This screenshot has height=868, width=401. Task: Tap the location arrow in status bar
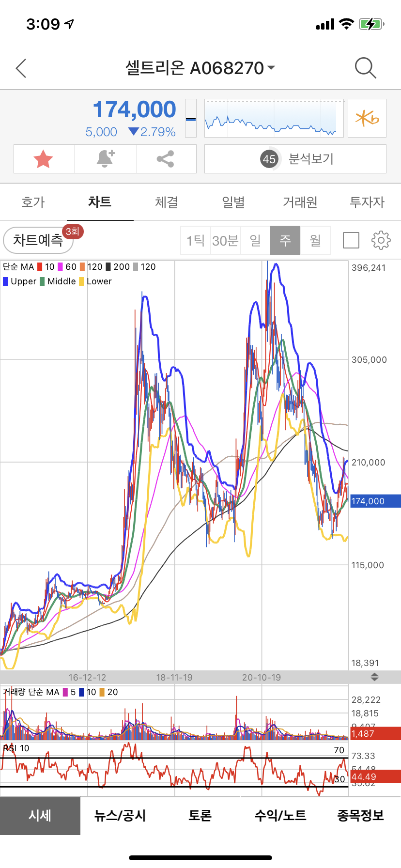pos(69,24)
